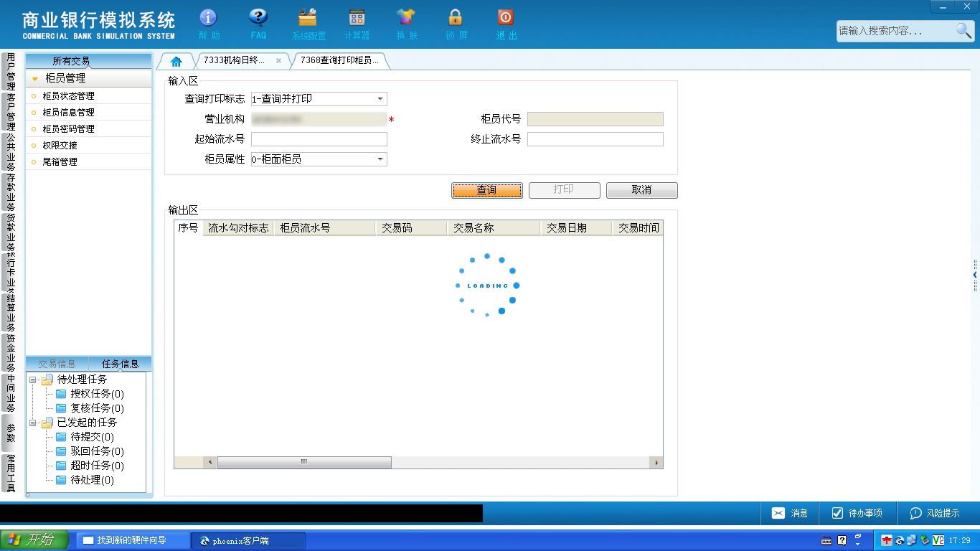Click the 待提交(0) folder icon
The width and height of the screenshot is (980, 551).
pyautogui.click(x=61, y=437)
